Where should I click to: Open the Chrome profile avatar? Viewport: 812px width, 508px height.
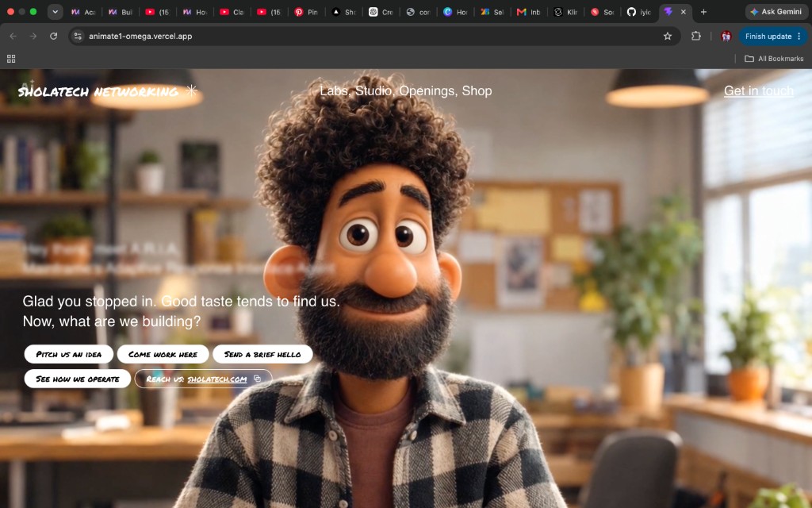pos(726,37)
